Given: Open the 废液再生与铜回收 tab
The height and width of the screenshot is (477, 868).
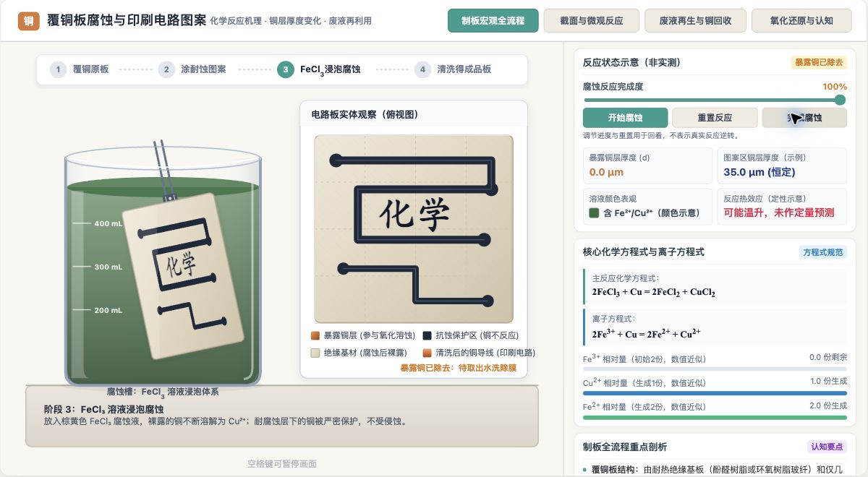Looking at the screenshot, I should [695, 20].
